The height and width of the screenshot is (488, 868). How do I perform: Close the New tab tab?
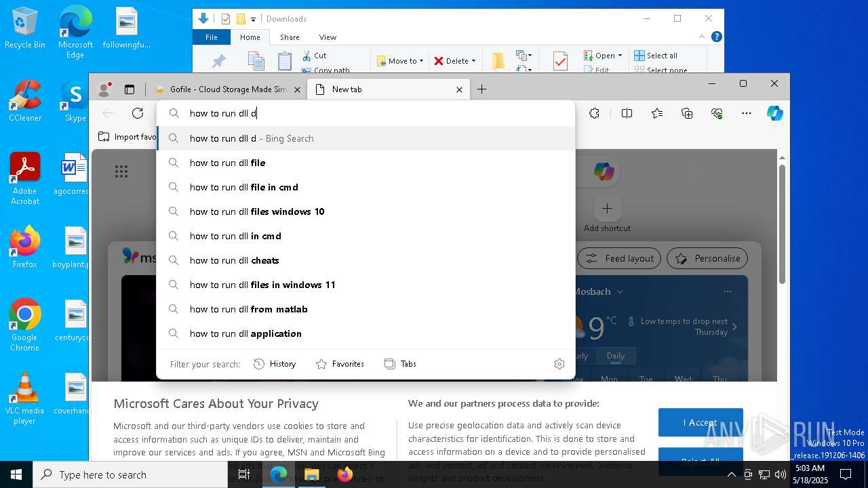tap(459, 89)
